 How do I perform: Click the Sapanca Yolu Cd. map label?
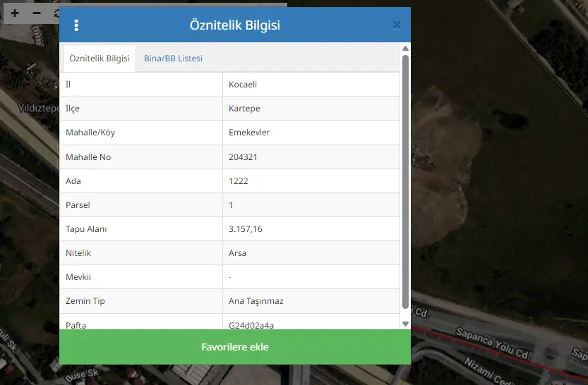click(493, 343)
